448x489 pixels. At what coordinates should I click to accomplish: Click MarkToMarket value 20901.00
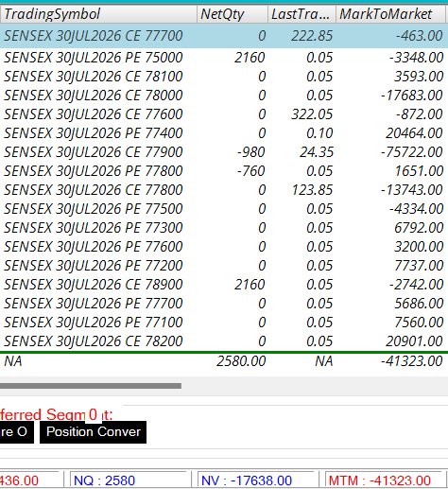pos(414,341)
